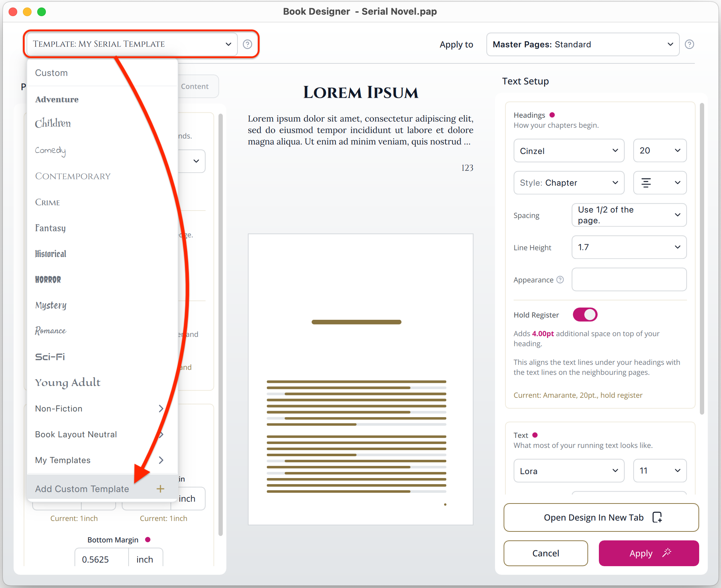Expand the Style Chapter dropdown
This screenshot has height=588, width=721.
pyautogui.click(x=568, y=183)
